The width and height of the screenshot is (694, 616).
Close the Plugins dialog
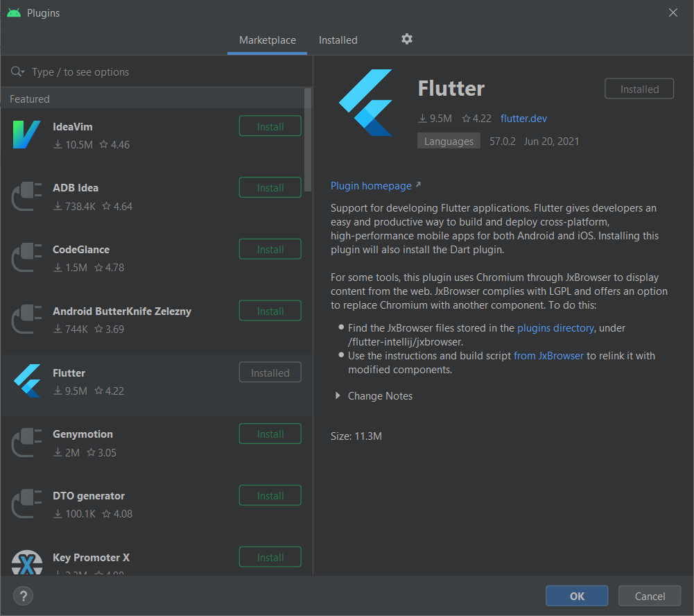click(673, 12)
